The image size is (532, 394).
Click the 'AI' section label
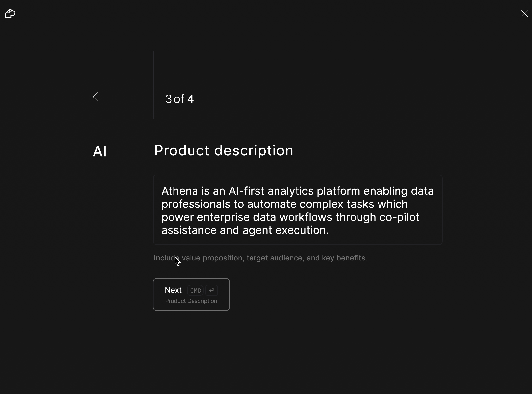100,152
